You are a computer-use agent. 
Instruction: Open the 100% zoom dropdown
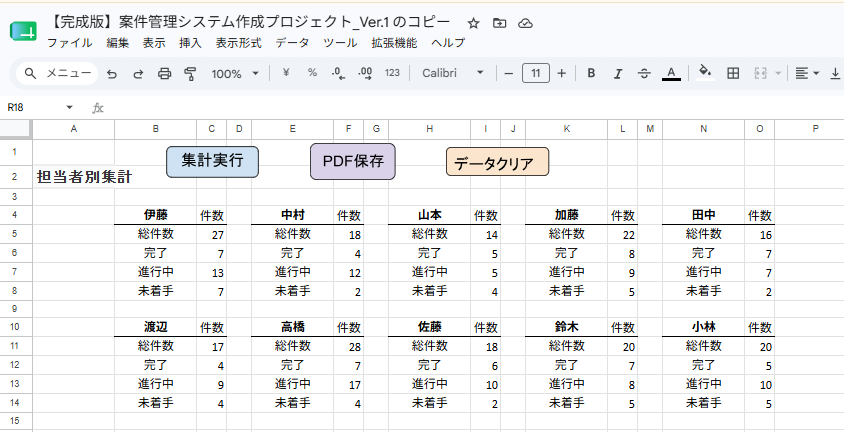[x=235, y=73]
